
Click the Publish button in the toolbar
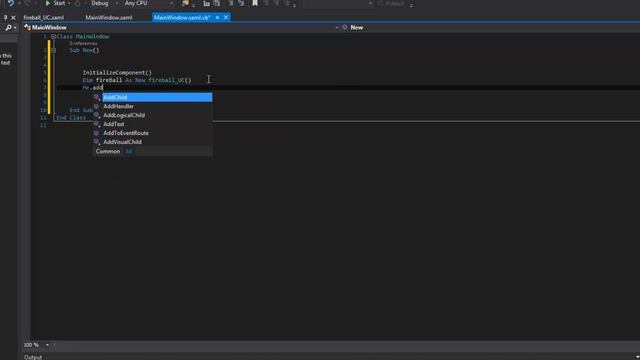392,4
